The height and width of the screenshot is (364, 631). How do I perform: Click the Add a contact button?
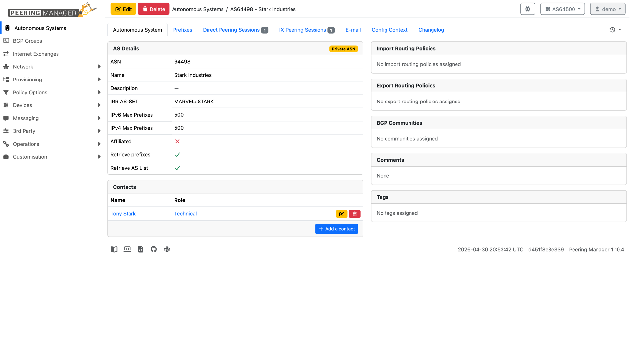coord(337,229)
